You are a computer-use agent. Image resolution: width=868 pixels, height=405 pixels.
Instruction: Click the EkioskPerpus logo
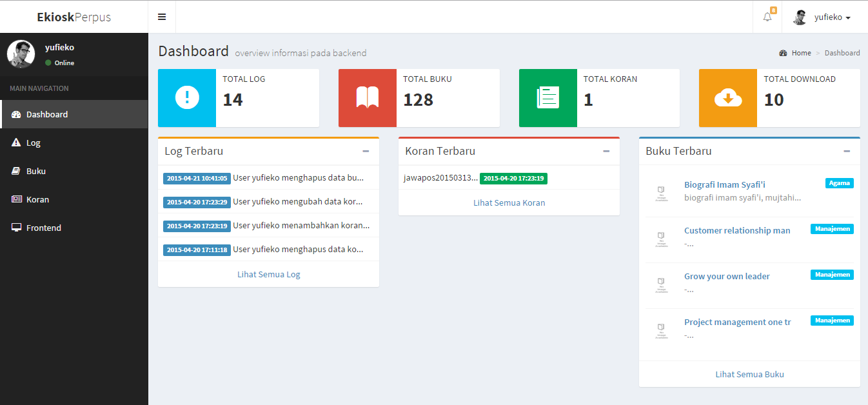point(74,17)
